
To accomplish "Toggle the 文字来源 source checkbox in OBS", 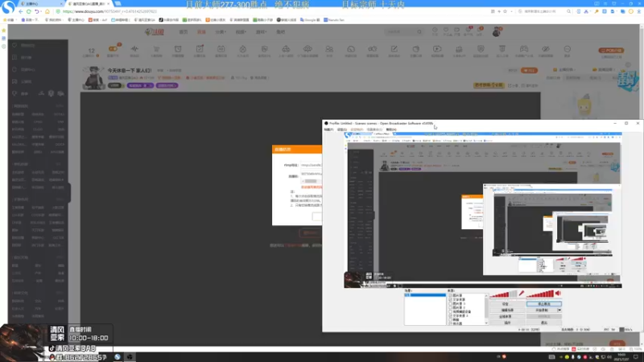I will 450,299.
